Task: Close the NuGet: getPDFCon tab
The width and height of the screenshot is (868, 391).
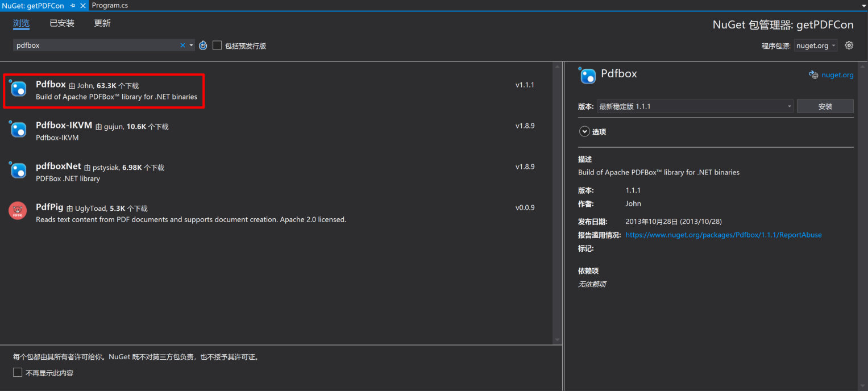Action: click(82, 5)
